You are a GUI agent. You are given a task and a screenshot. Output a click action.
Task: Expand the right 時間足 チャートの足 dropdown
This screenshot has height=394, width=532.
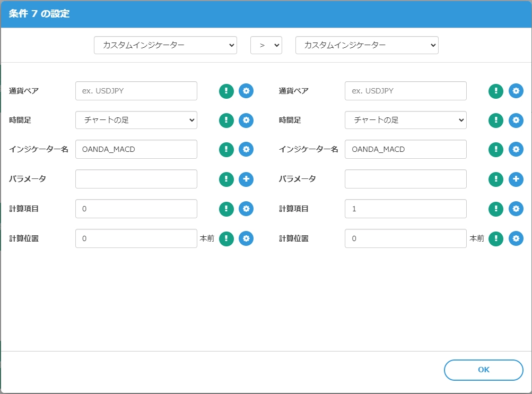(406, 120)
